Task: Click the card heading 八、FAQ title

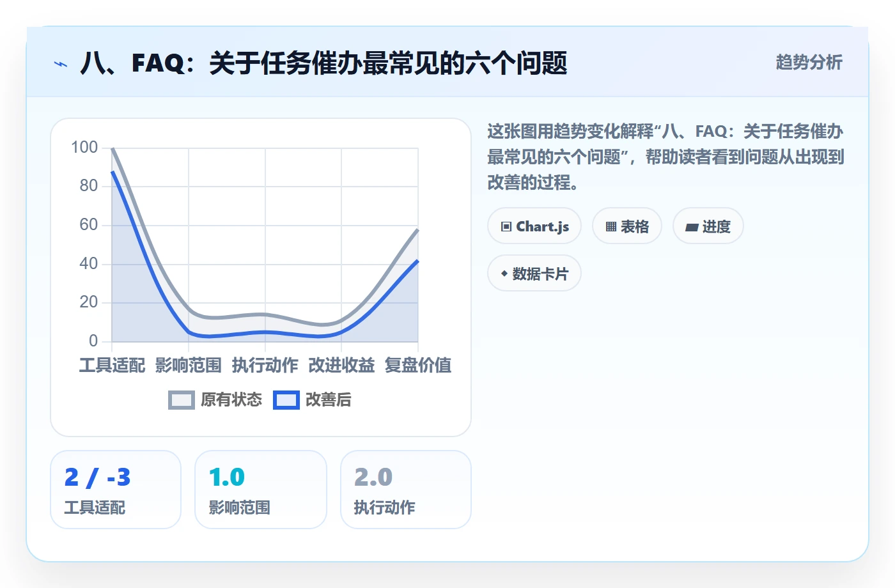Action: [x=323, y=63]
